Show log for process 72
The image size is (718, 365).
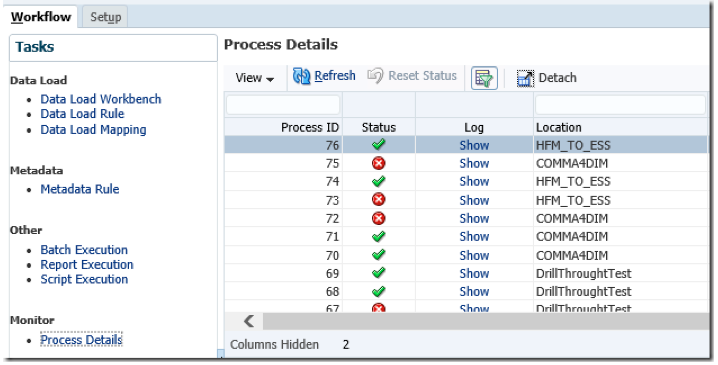click(x=474, y=218)
